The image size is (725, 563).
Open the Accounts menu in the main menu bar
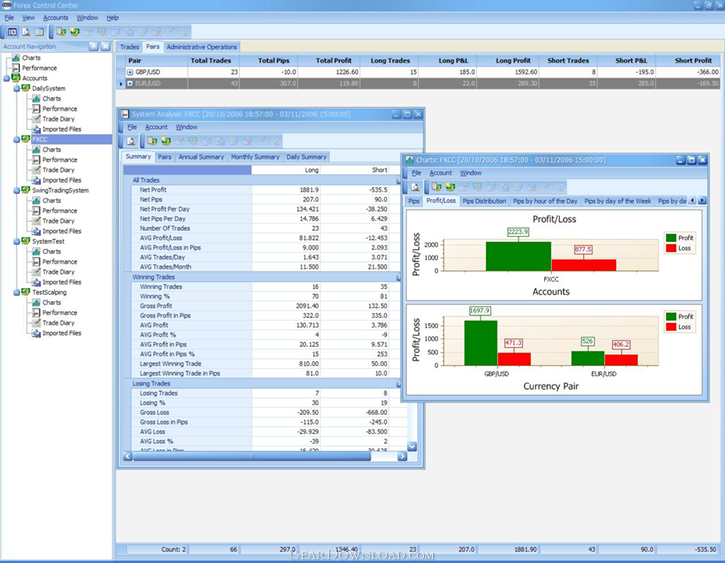(55, 18)
